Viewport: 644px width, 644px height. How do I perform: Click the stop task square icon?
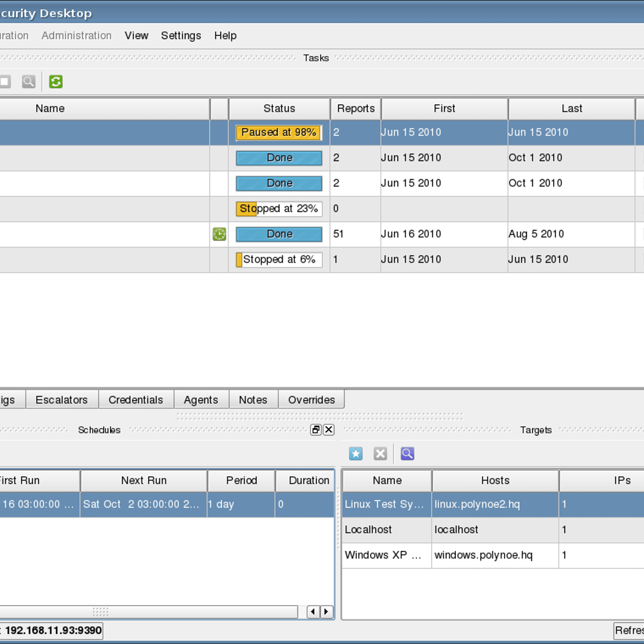(5, 82)
